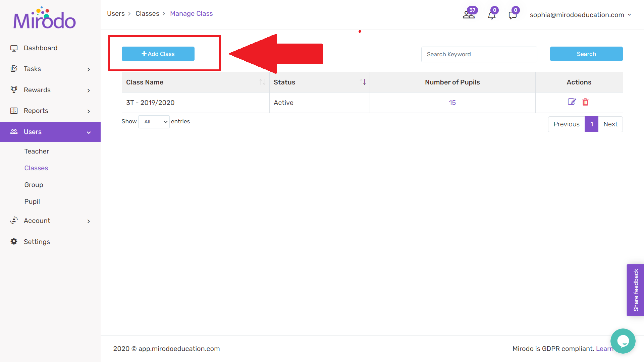Open Pupil under Users

(x=32, y=201)
